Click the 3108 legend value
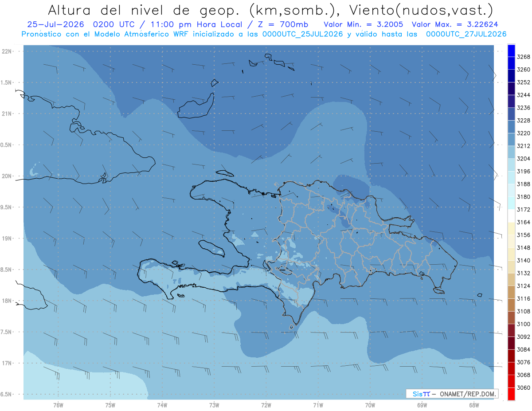532x411 pixels. click(x=524, y=311)
